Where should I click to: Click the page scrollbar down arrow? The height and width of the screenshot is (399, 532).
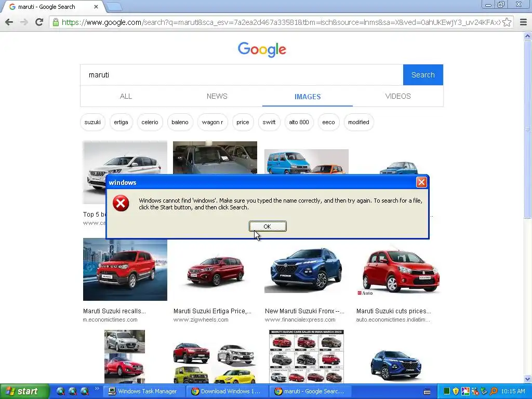click(x=528, y=379)
